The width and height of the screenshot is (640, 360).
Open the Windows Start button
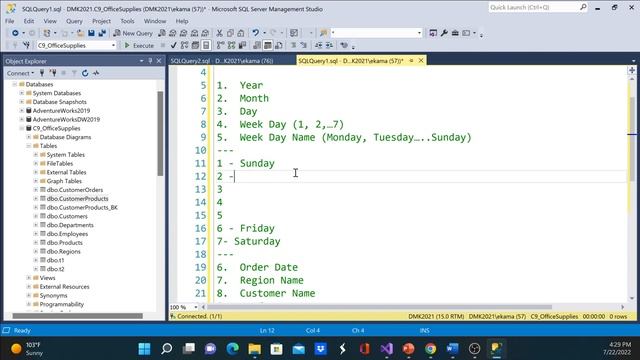click(x=144, y=349)
